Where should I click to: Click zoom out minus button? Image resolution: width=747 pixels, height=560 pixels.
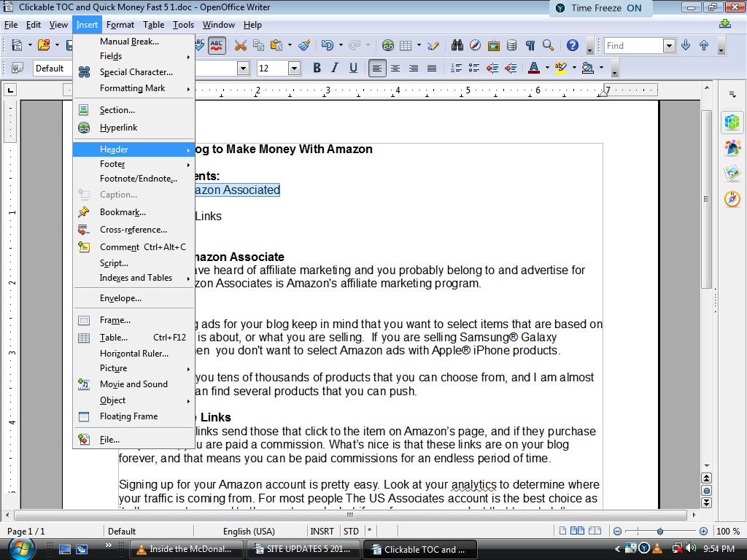tap(617, 531)
